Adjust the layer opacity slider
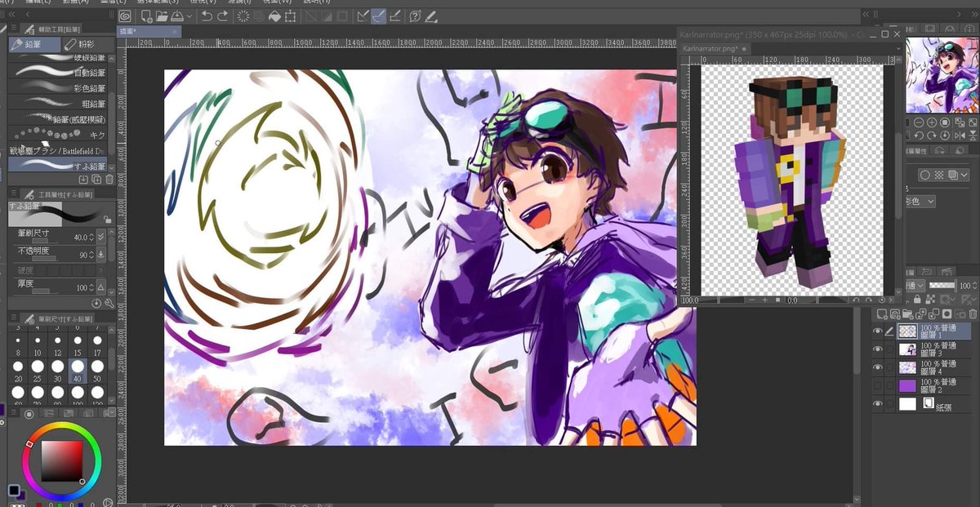 pyautogui.click(x=942, y=285)
